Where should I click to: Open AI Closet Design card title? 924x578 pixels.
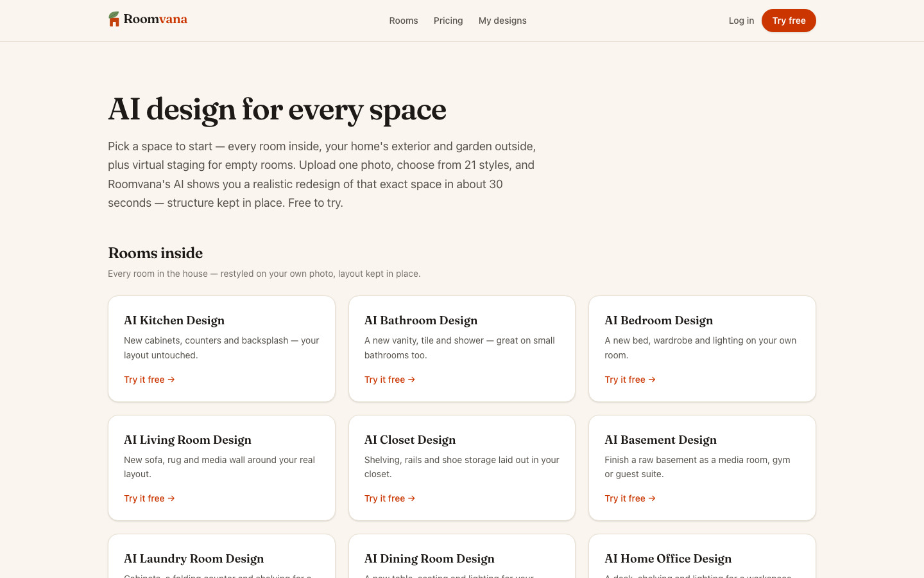tap(410, 440)
